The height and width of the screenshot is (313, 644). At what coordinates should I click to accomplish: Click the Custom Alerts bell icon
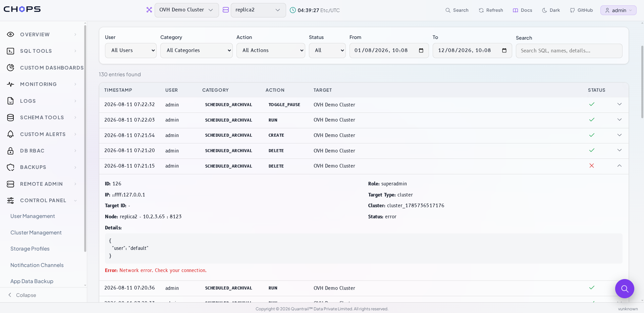[x=11, y=134]
